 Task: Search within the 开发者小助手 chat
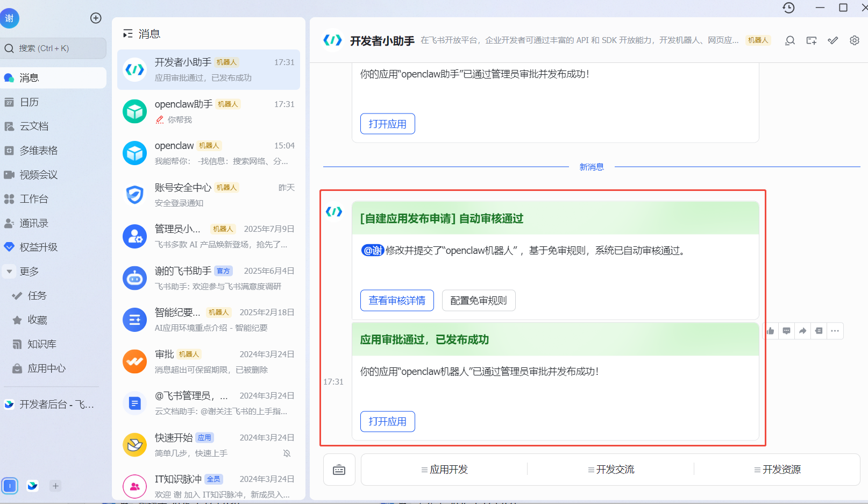(x=789, y=40)
